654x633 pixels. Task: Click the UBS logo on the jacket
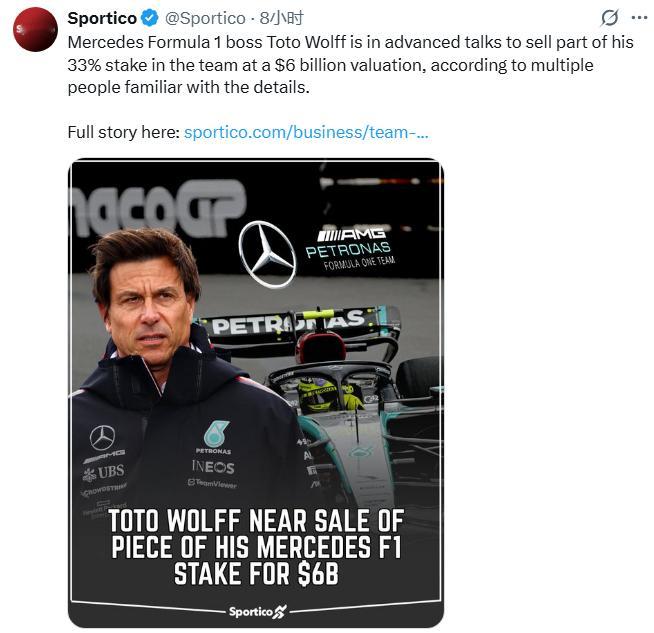(104, 472)
